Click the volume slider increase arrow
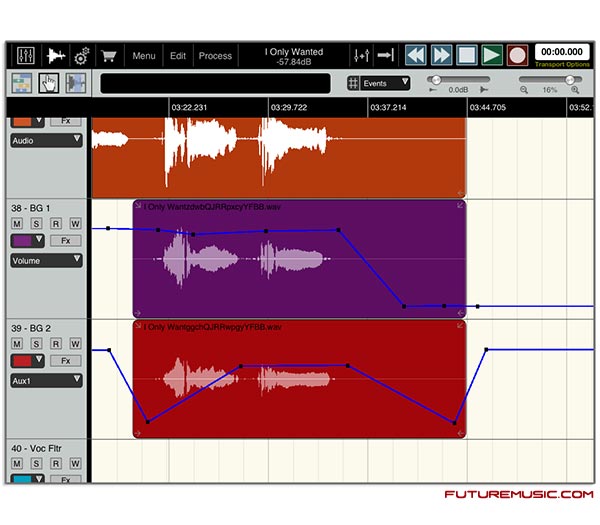Viewport: 600px width, 525px height. 484,90
